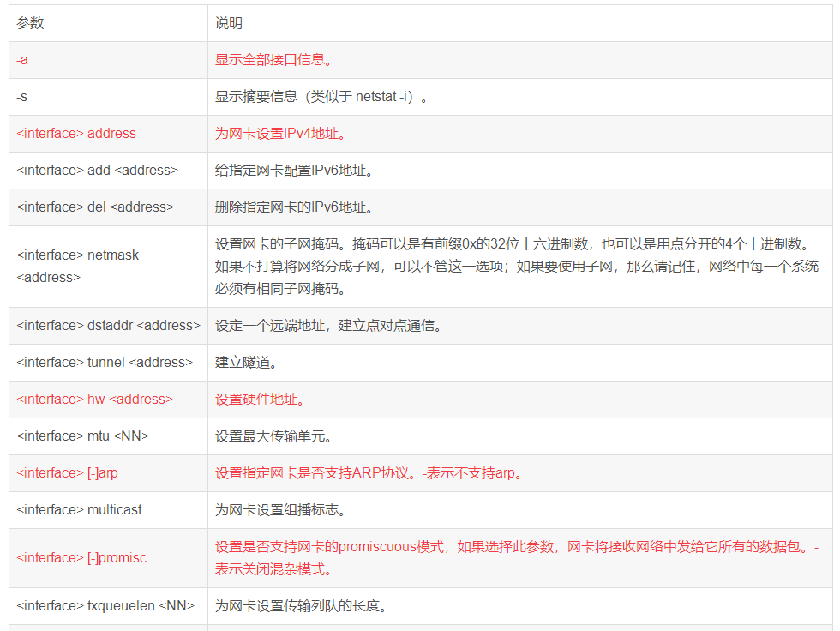Click the ARP protocol support description
Image resolution: width=840 pixels, height=631 pixels.
369,473
